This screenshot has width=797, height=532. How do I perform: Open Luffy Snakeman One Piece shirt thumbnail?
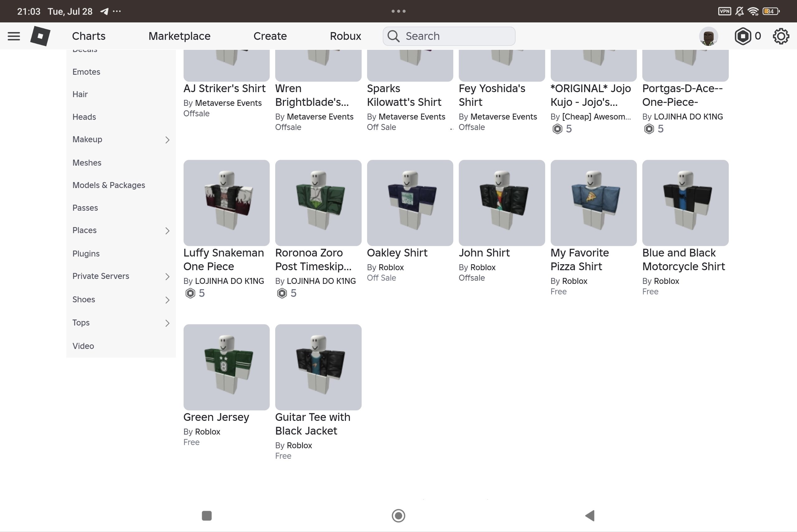tap(227, 203)
